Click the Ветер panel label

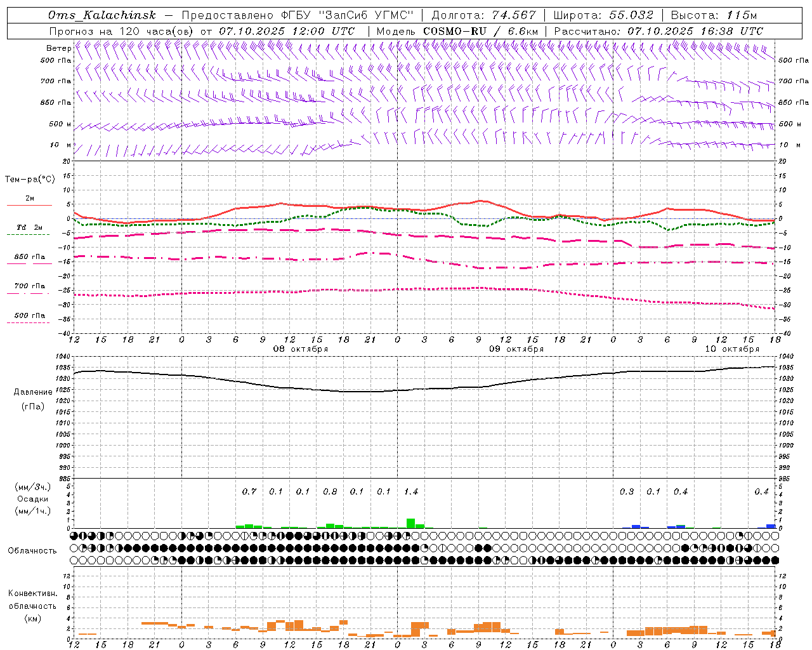click(58, 48)
